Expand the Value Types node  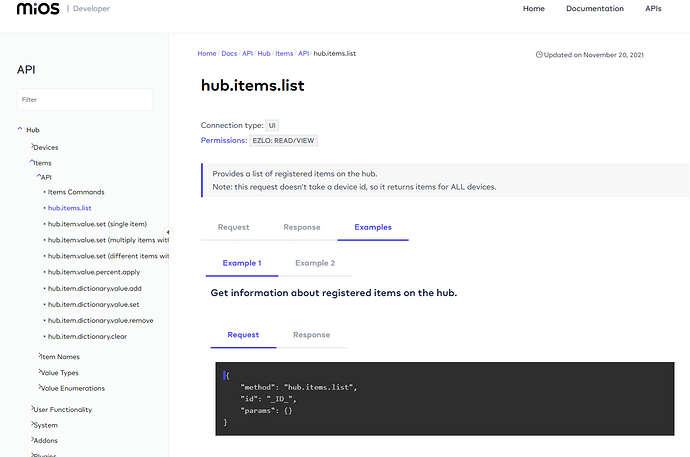(x=39, y=371)
